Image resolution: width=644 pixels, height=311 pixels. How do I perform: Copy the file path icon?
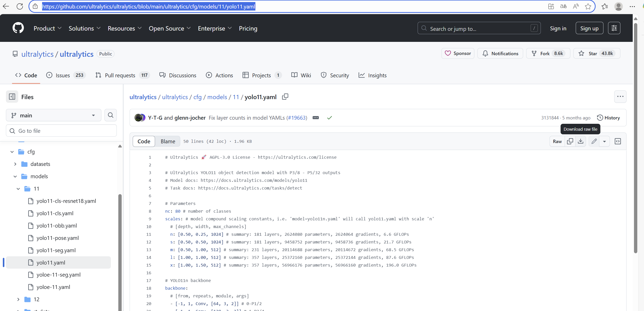tap(285, 97)
